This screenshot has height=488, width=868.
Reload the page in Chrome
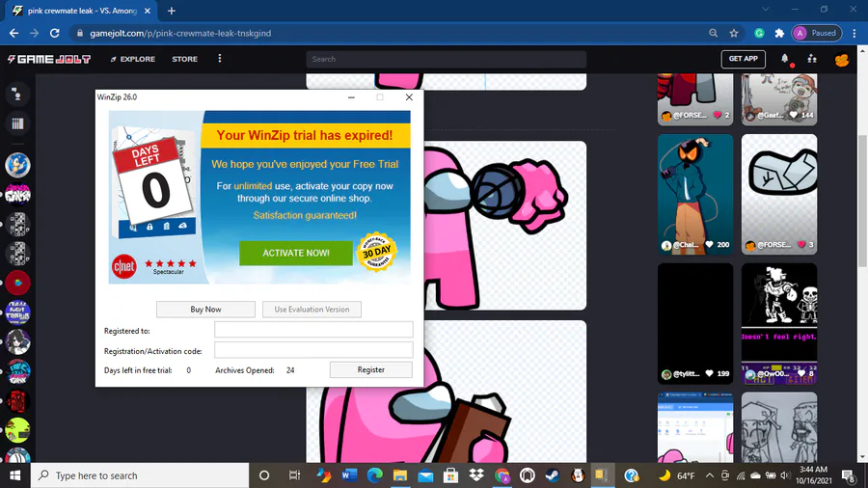pyautogui.click(x=54, y=33)
